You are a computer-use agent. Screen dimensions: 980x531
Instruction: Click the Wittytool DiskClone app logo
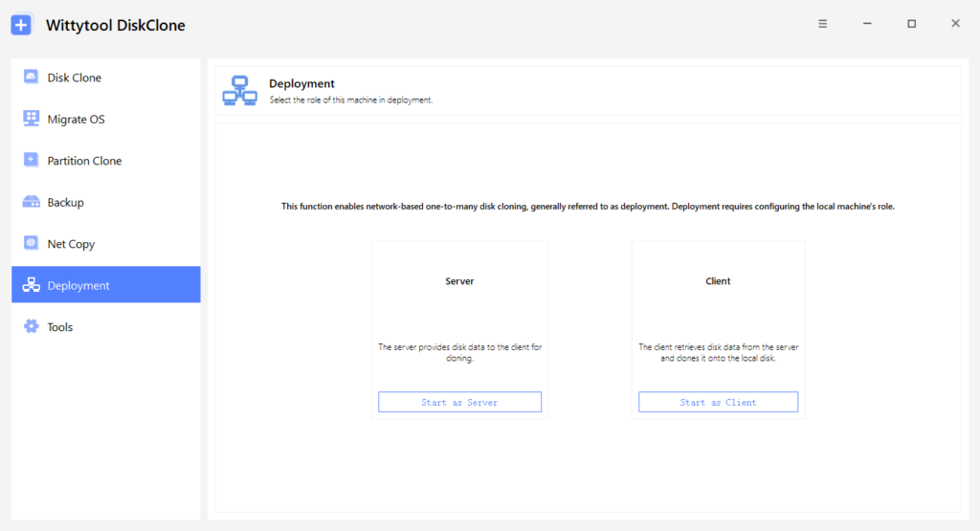21,25
